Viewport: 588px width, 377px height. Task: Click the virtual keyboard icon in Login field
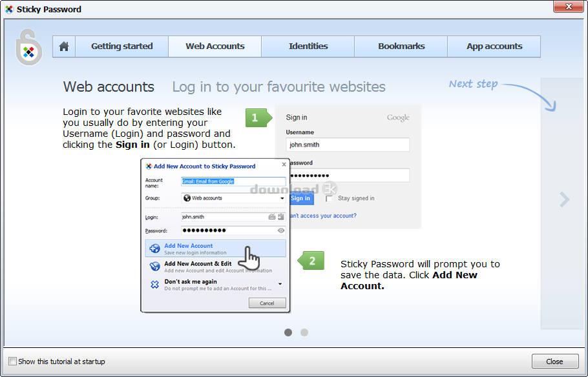(272, 217)
